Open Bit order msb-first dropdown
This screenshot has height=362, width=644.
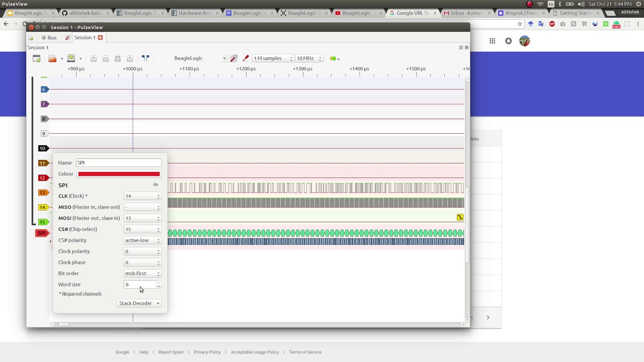click(x=142, y=274)
